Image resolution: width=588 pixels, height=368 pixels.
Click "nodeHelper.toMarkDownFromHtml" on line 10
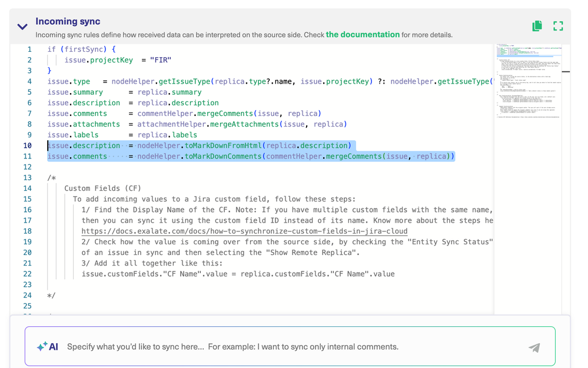[x=200, y=145]
